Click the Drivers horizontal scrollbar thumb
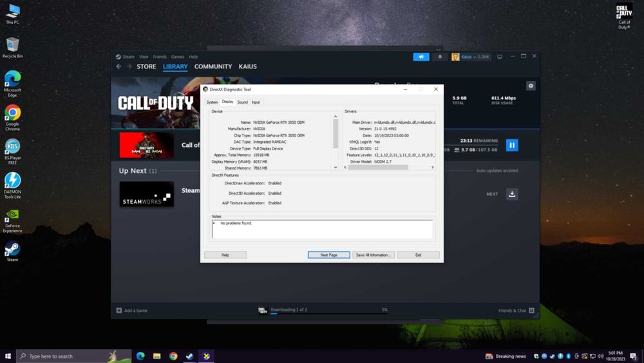This screenshot has width=644, height=363. [x=378, y=168]
